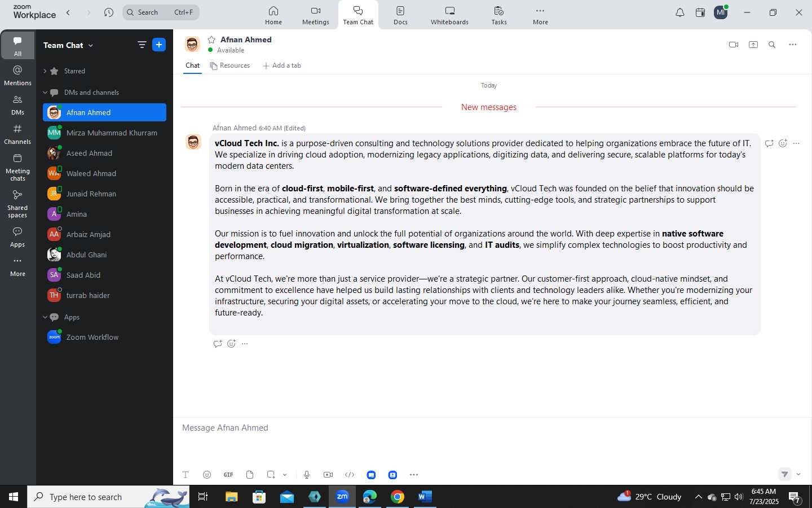This screenshot has width=812, height=508.
Task: Reply to message using the icon below it
Action: point(218,344)
